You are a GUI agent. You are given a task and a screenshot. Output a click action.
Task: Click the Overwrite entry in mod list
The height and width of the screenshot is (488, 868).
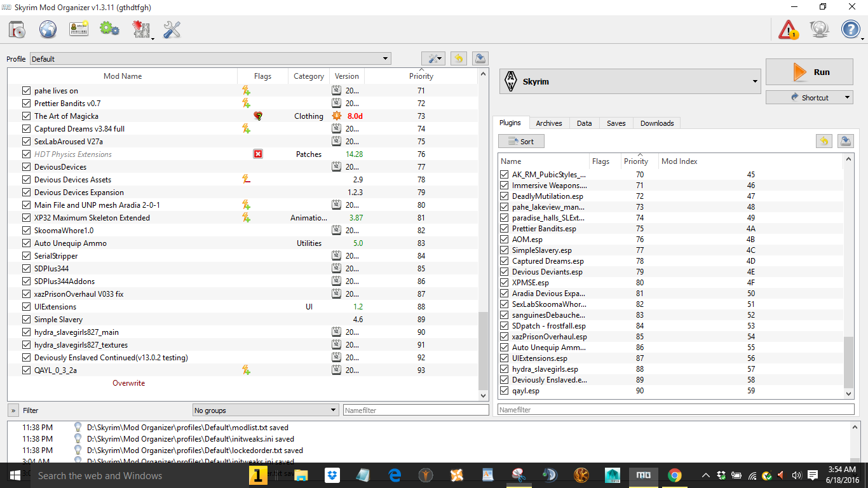pyautogui.click(x=129, y=383)
